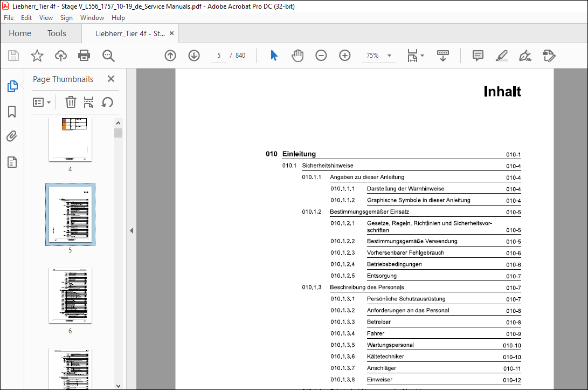Open the edit/stamp tool icon at toolbar end
The image size is (588, 390).
pos(549,56)
